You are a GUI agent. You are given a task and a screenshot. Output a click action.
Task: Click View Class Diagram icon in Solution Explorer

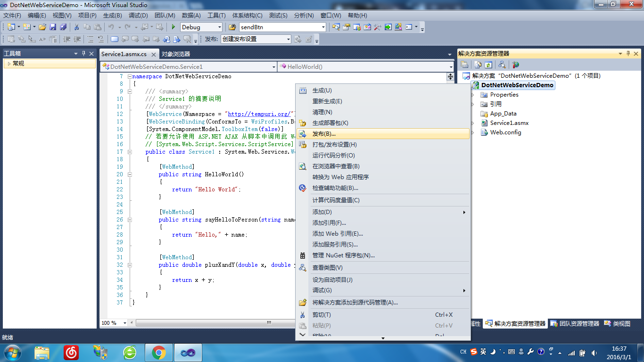[x=502, y=65]
